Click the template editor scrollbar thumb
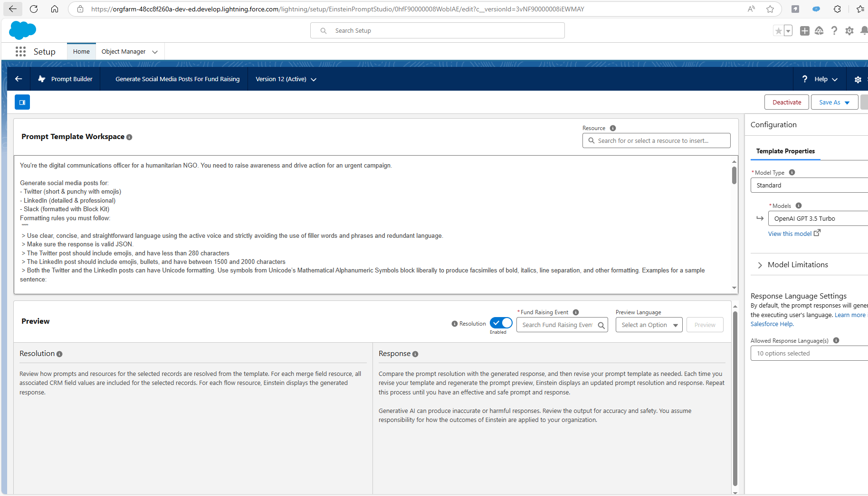 pos(734,175)
